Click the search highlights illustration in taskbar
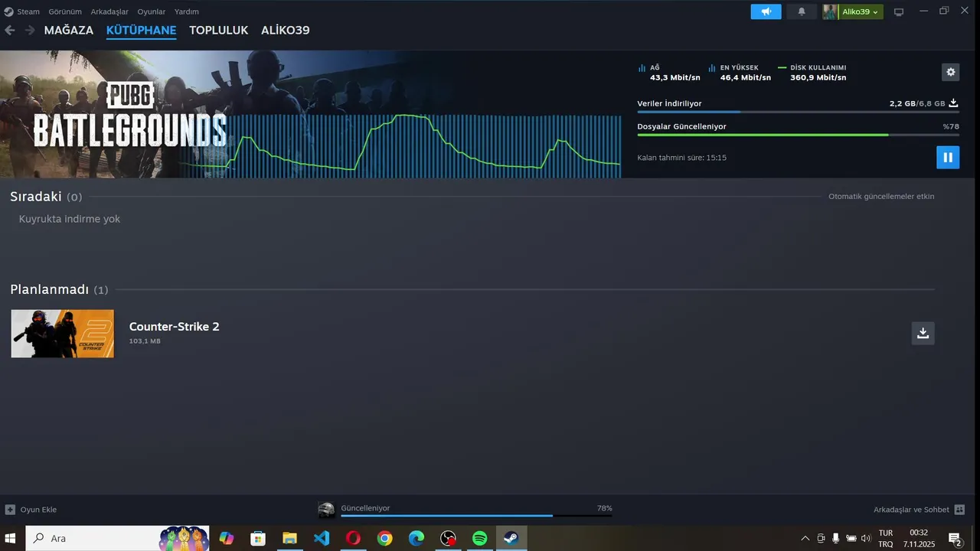Image resolution: width=980 pixels, height=551 pixels. click(184, 539)
